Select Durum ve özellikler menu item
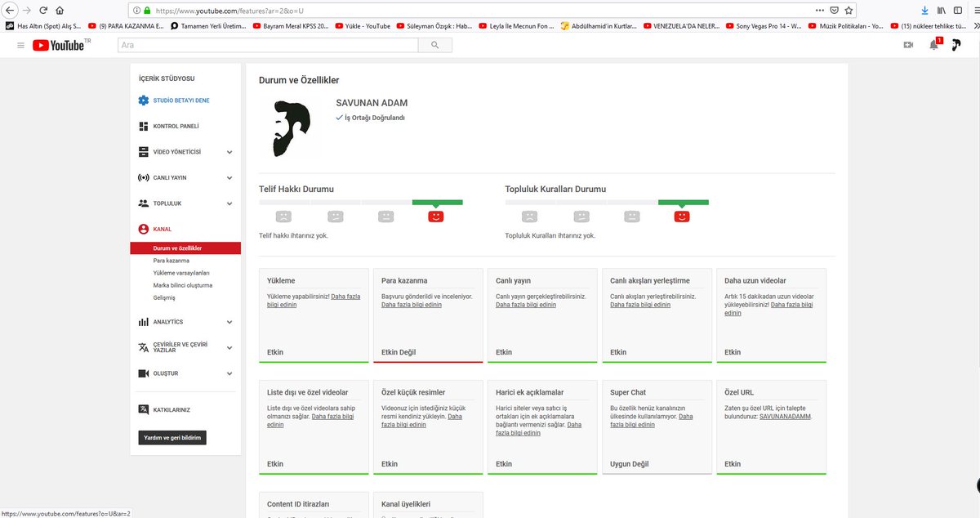Viewport: 980px width, 518px height. pyautogui.click(x=185, y=248)
